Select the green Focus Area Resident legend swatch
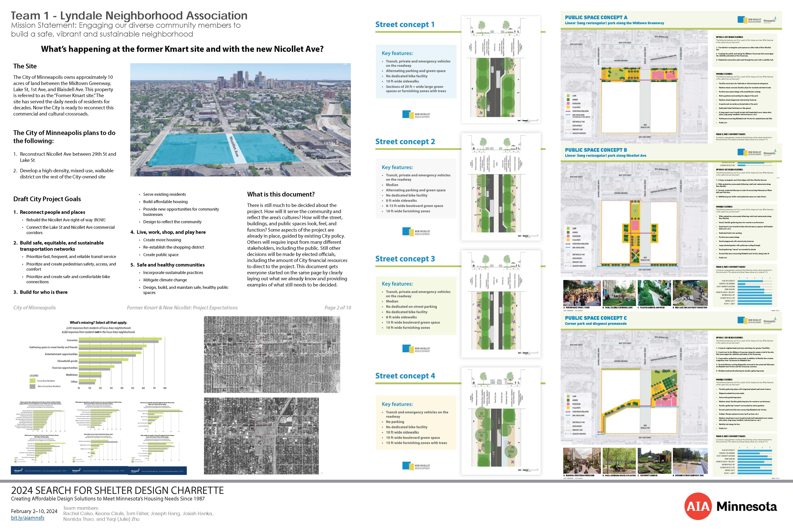 click(x=33, y=381)
